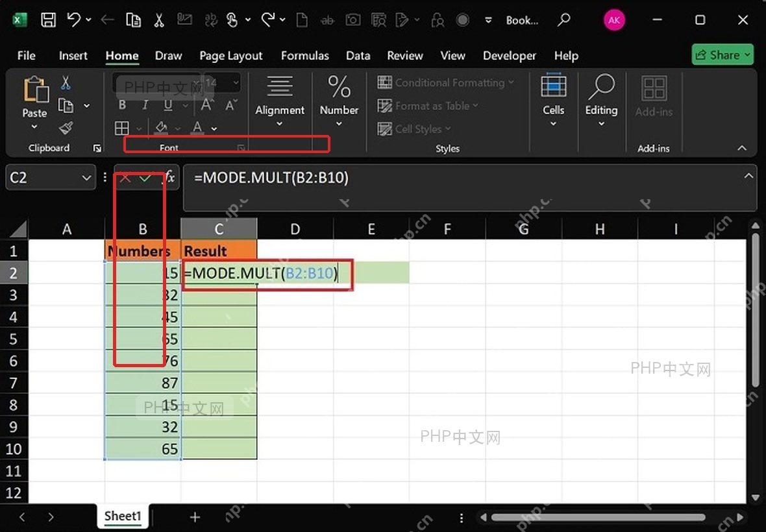Add a new sheet with the plus button
The width and height of the screenshot is (766, 532).
(x=195, y=517)
